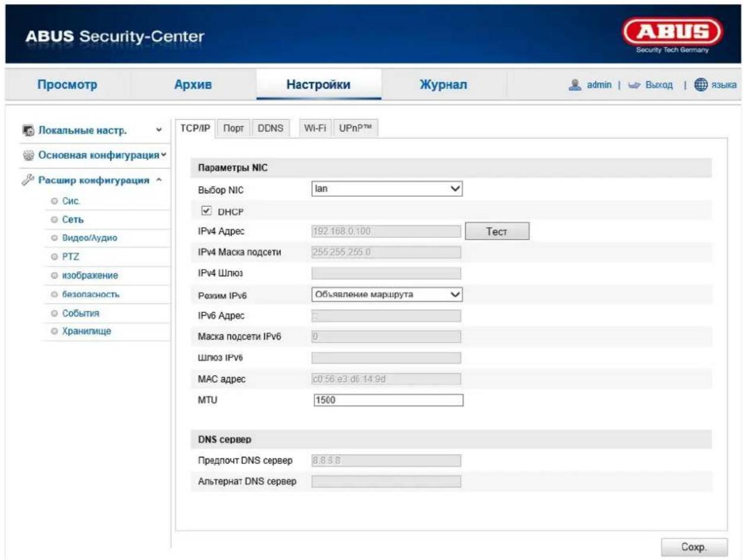Click the Локальные настр. monitor icon
The height and width of the screenshot is (560, 743).
click(x=28, y=130)
